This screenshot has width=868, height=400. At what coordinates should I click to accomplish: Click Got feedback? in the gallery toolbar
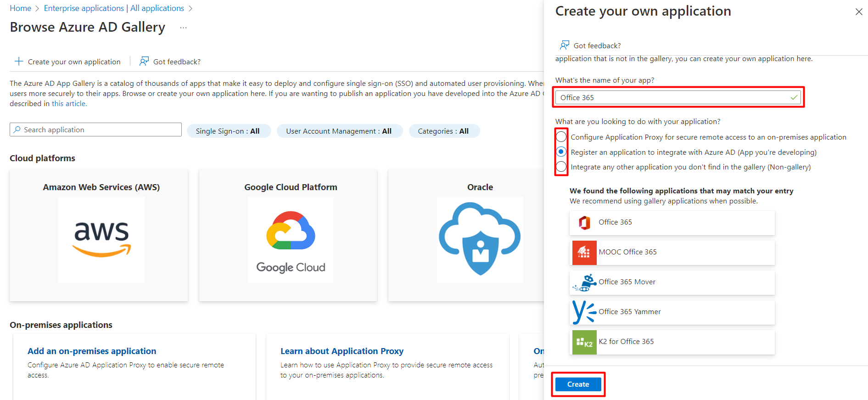[x=170, y=62]
